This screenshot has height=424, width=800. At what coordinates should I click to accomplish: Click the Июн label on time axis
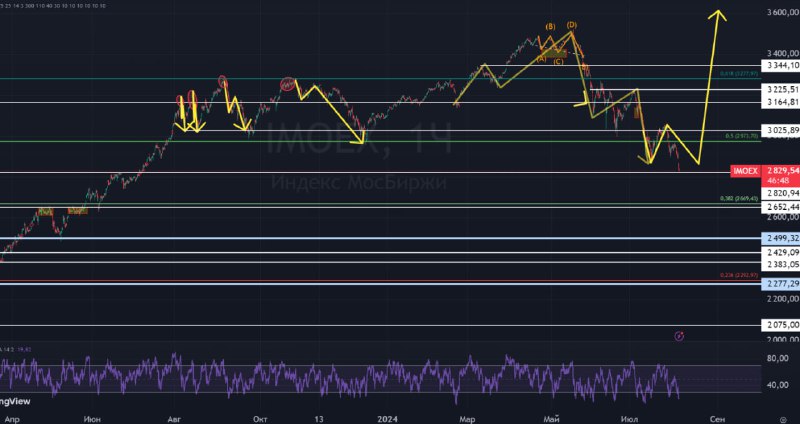coord(92,419)
